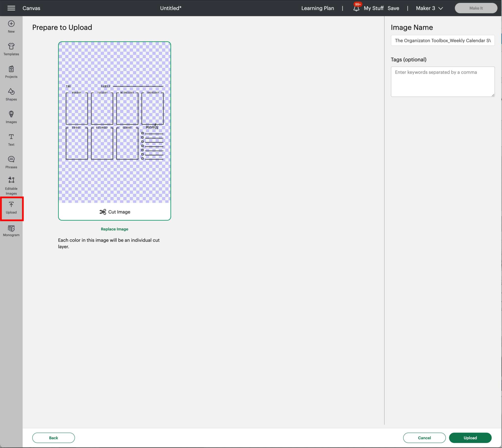Image resolution: width=502 pixels, height=448 pixels.
Task: Open the Editable Images panel
Action: coord(11,186)
